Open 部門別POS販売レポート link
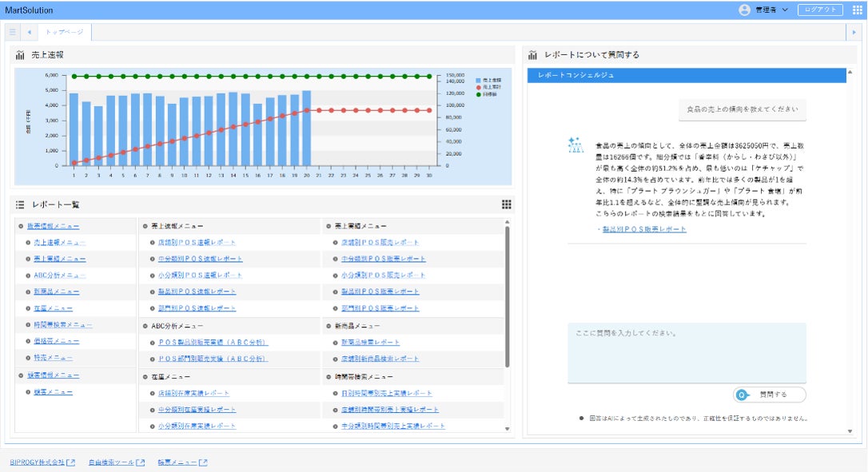 (380, 308)
